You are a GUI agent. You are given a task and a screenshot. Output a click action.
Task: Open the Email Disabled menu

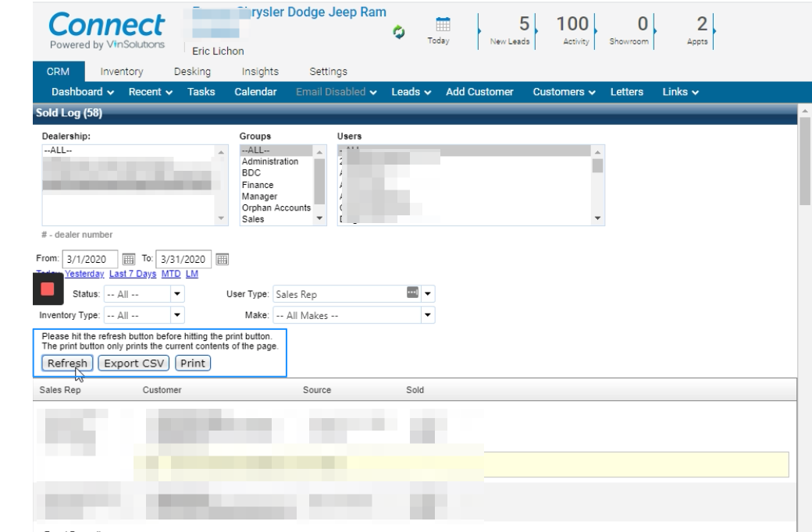pyautogui.click(x=336, y=92)
